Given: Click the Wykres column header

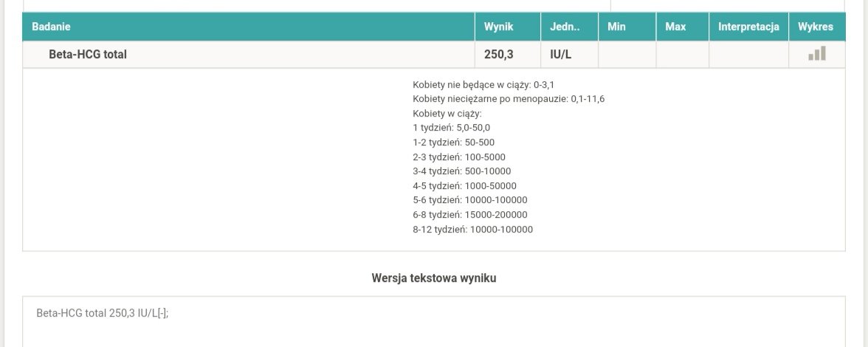Looking at the screenshot, I should point(816,27).
